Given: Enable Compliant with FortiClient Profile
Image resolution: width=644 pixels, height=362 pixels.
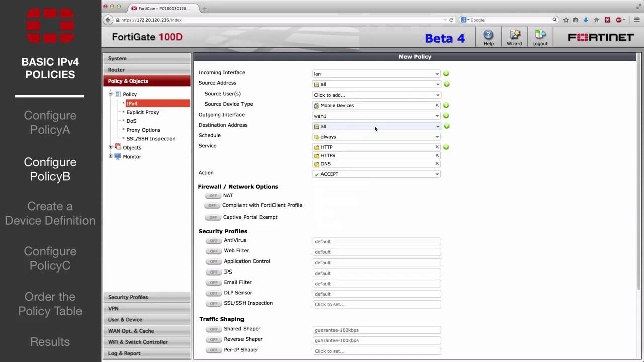Looking at the screenshot, I should (212, 206).
